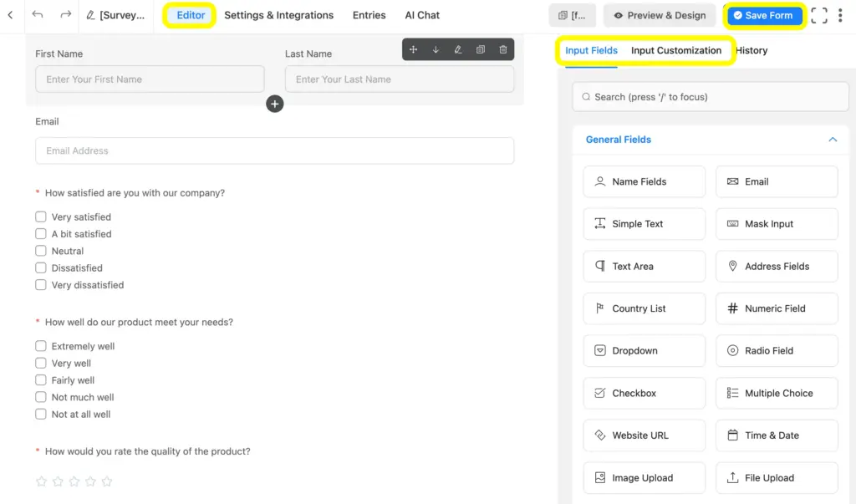This screenshot has height=504, width=856.
Task: Add a field with the plus button
Action: (274, 104)
